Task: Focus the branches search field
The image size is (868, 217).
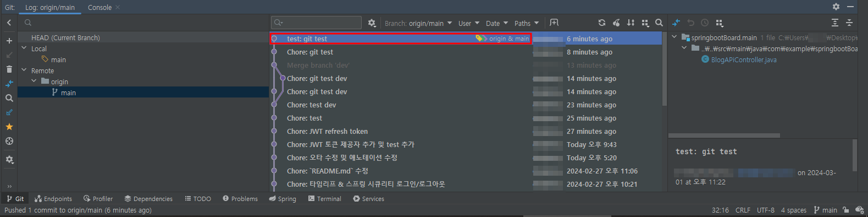Action: (x=143, y=23)
